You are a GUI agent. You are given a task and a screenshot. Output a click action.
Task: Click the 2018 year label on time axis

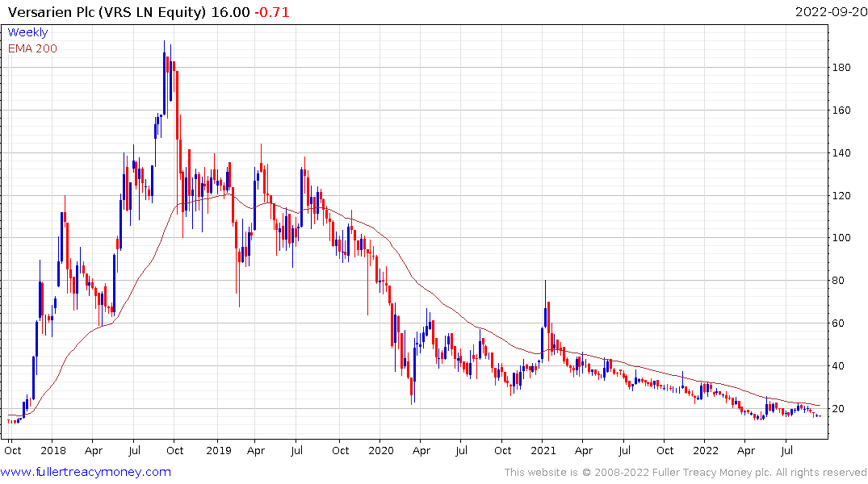53,450
